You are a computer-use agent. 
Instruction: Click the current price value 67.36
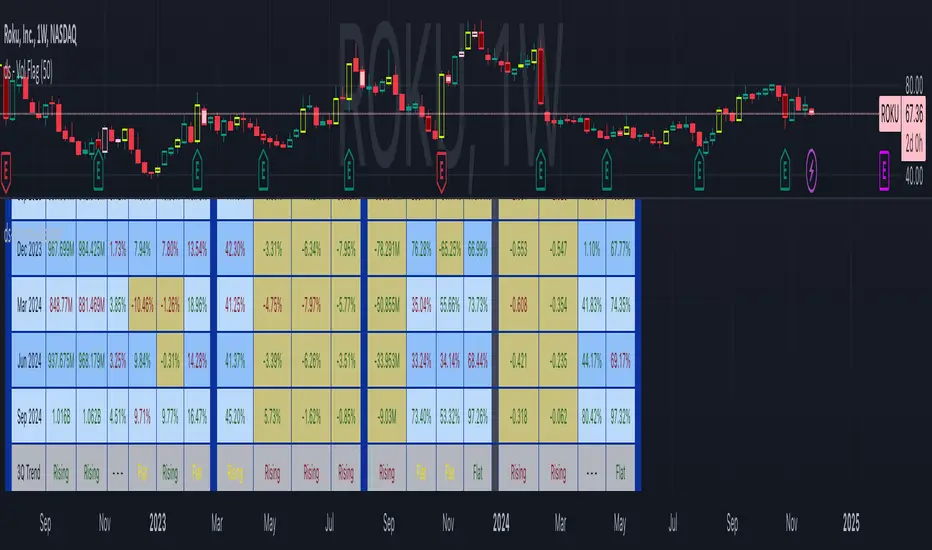(x=914, y=113)
